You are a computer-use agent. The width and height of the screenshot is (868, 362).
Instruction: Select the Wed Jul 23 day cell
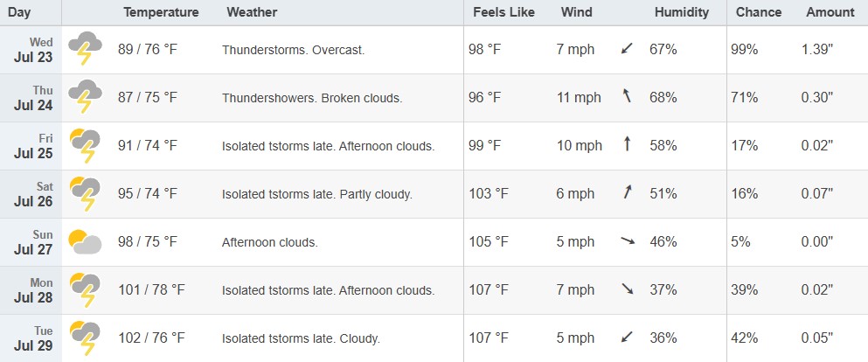pyautogui.click(x=31, y=50)
